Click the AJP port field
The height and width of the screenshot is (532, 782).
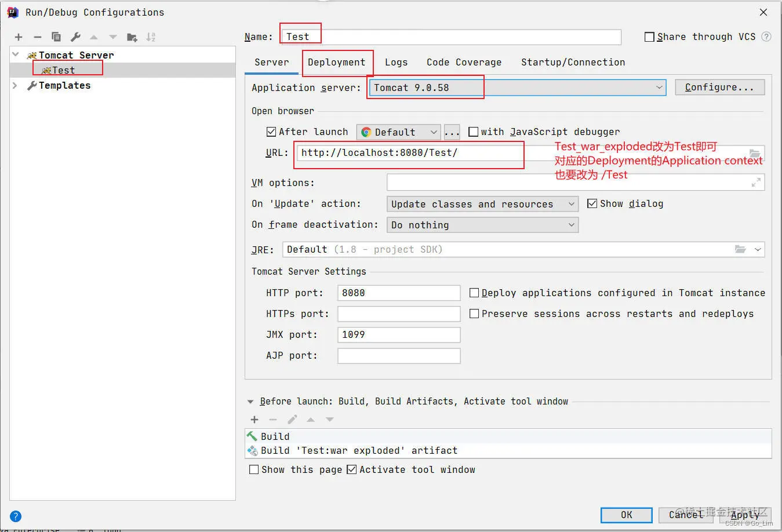tap(399, 355)
